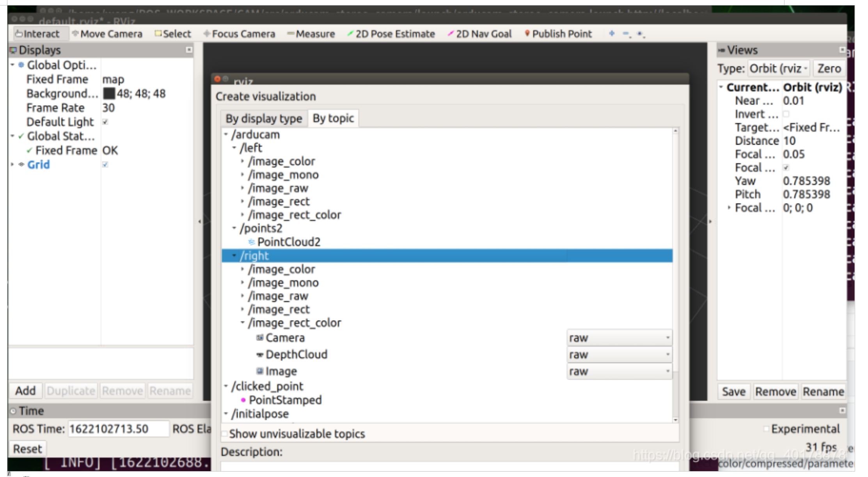Open the Background color swatch
The width and height of the screenshot is (868, 477).
(110, 94)
